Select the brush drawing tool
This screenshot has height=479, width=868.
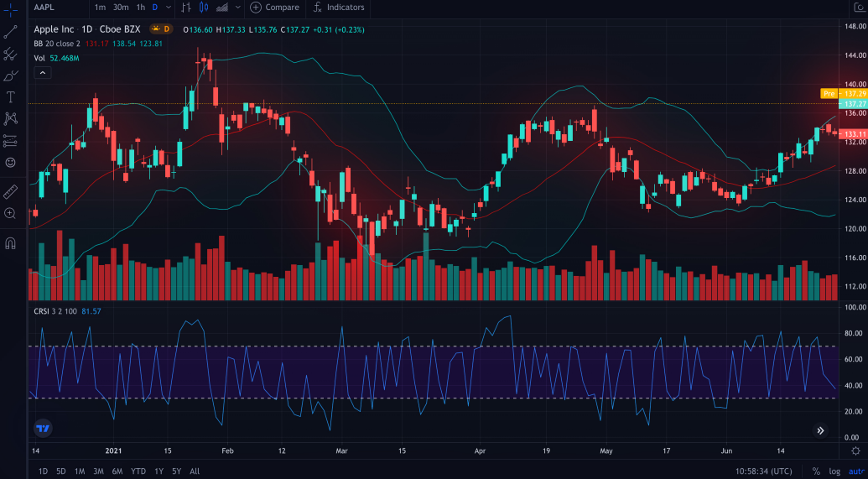[11, 75]
